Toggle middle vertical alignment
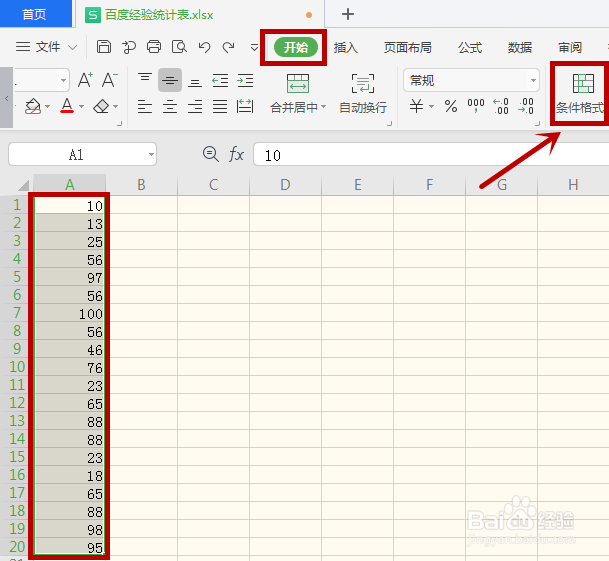The height and width of the screenshot is (561, 609). pyautogui.click(x=170, y=80)
